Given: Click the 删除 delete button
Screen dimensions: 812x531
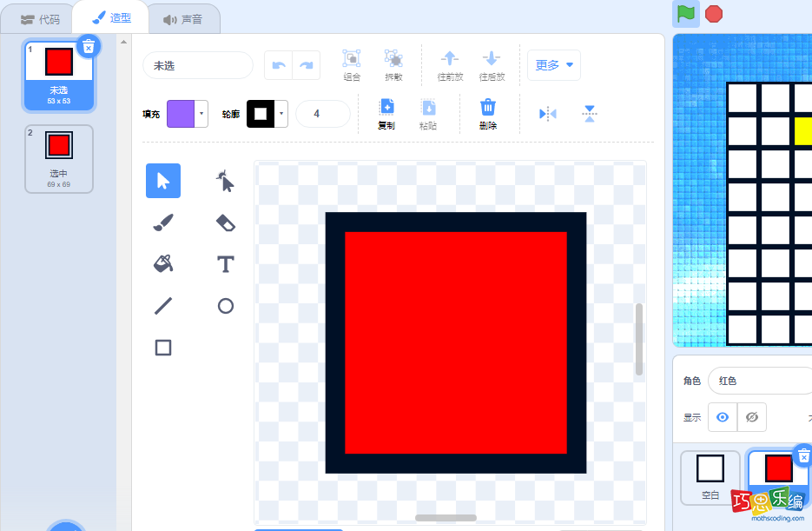Looking at the screenshot, I should click(488, 114).
